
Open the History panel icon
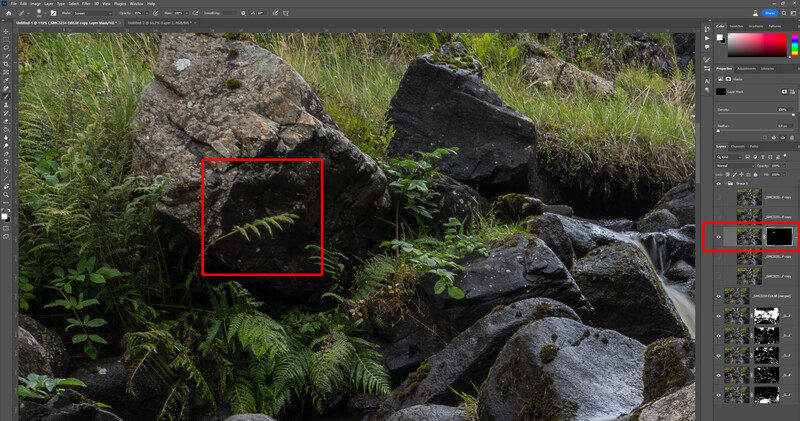tap(707, 29)
